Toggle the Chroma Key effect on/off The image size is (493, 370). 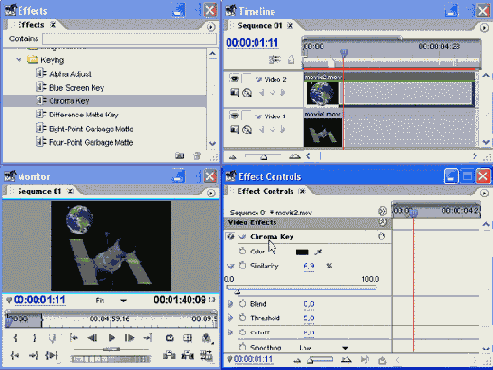click(230, 236)
